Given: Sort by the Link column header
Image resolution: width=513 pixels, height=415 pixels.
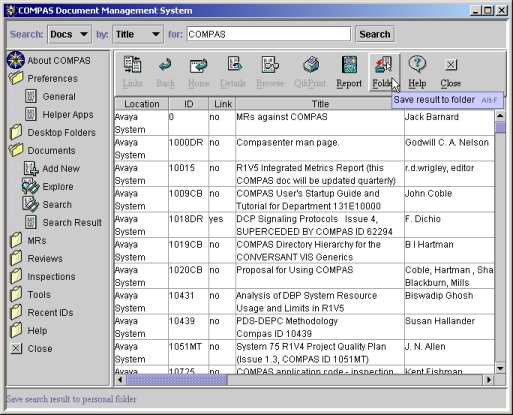Looking at the screenshot, I should click(223, 104).
